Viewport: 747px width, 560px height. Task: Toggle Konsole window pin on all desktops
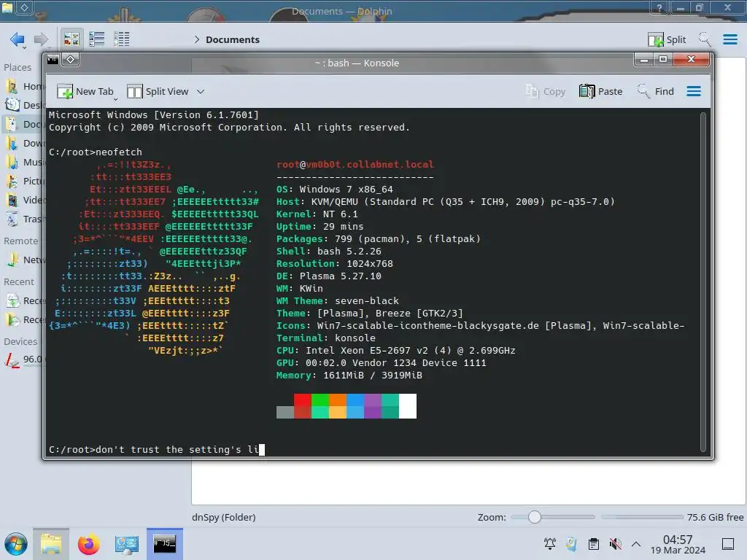71,60
